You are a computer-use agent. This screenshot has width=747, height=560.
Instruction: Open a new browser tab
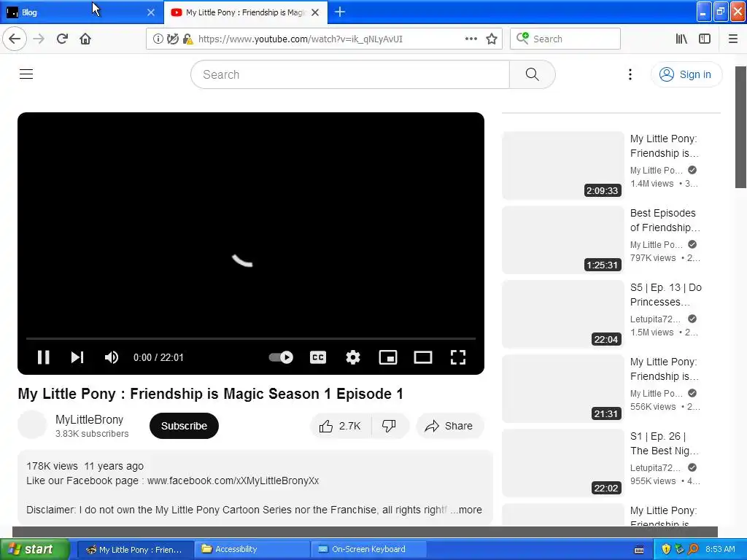(340, 12)
